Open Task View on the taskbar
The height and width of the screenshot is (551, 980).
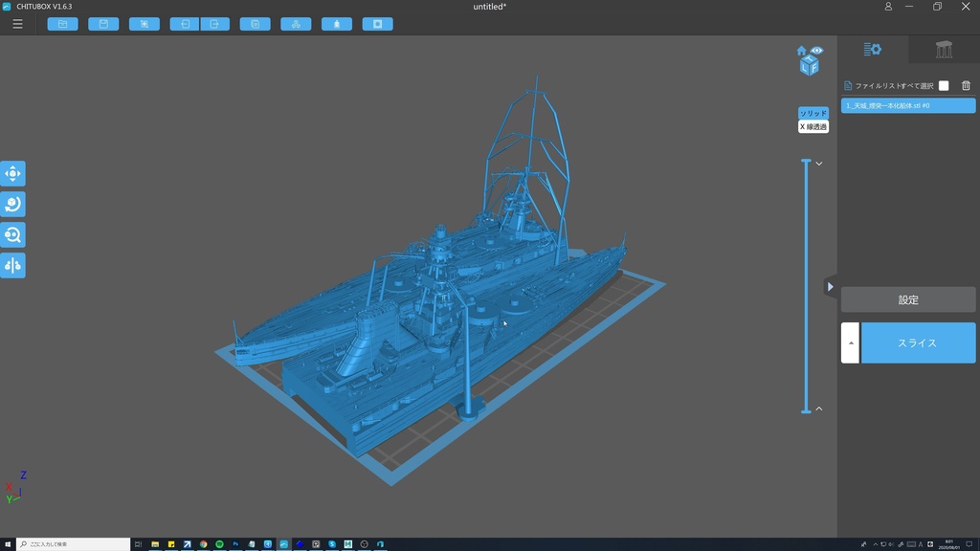(x=138, y=544)
